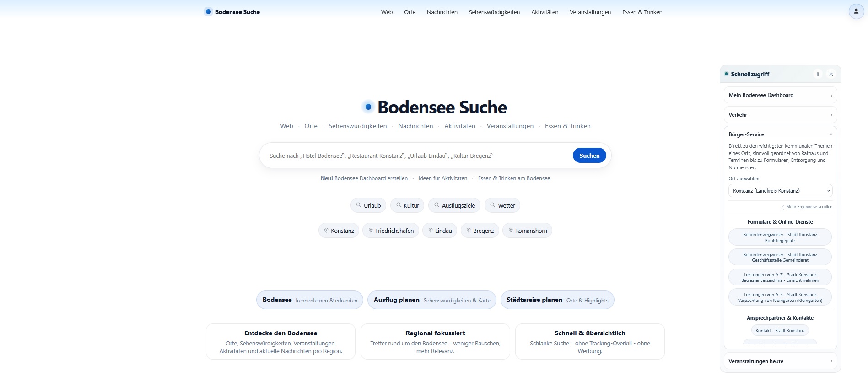
Task: Expand Mein Bodensee Dashboard section
Action: tap(780, 95)
